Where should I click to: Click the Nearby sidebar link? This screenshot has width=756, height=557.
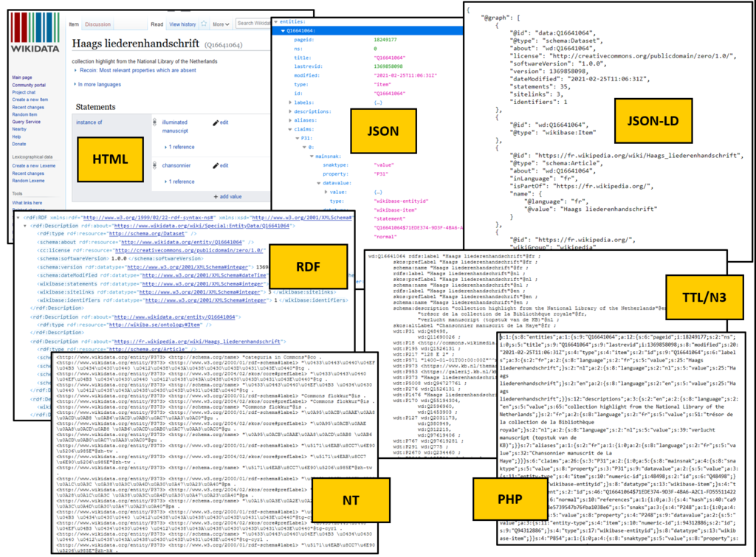coord(19,129)
